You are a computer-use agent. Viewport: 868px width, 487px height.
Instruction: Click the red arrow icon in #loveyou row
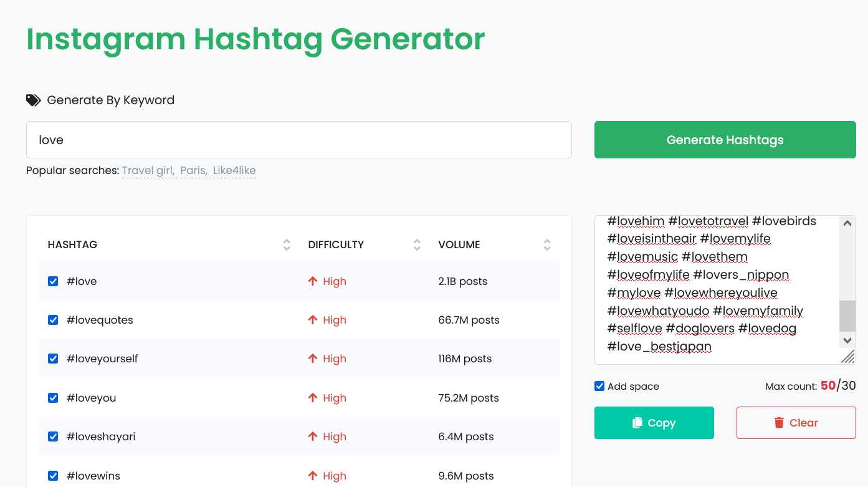(x=313, y=398)
